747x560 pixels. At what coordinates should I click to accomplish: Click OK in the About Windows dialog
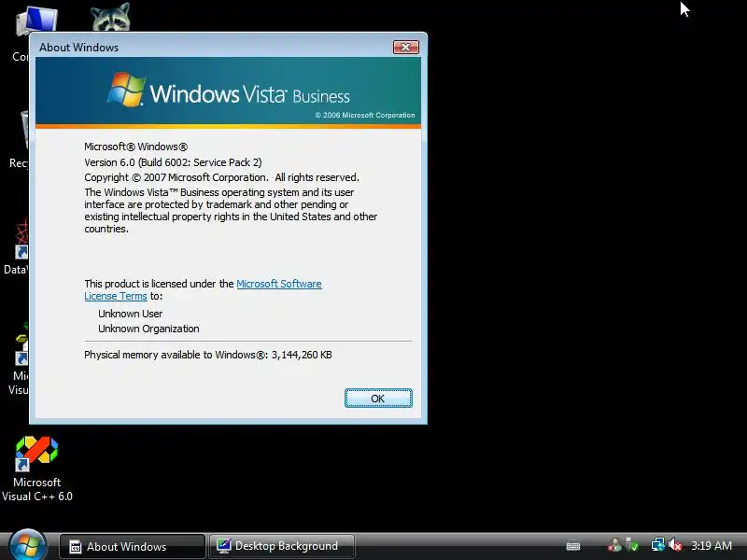(378, 399)
